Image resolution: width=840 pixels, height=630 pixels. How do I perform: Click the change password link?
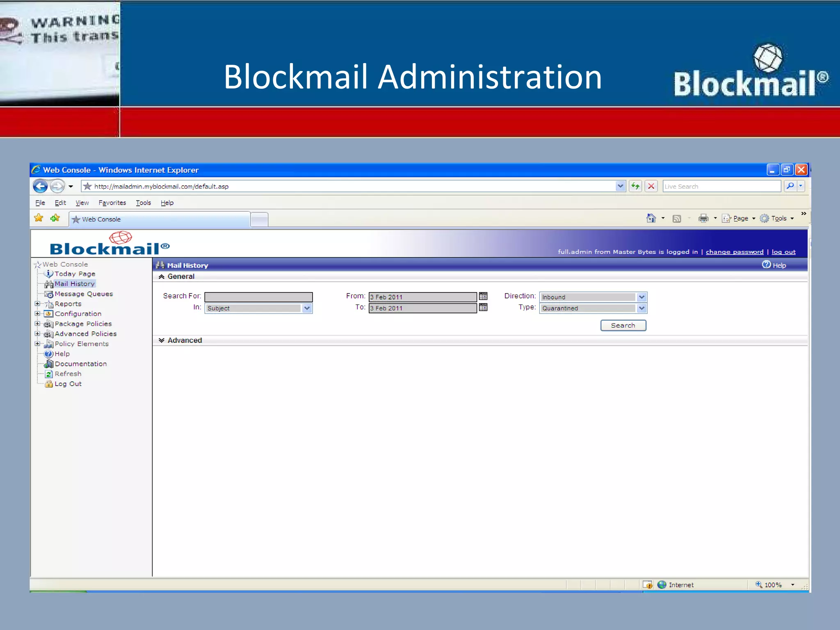point(735,252)
